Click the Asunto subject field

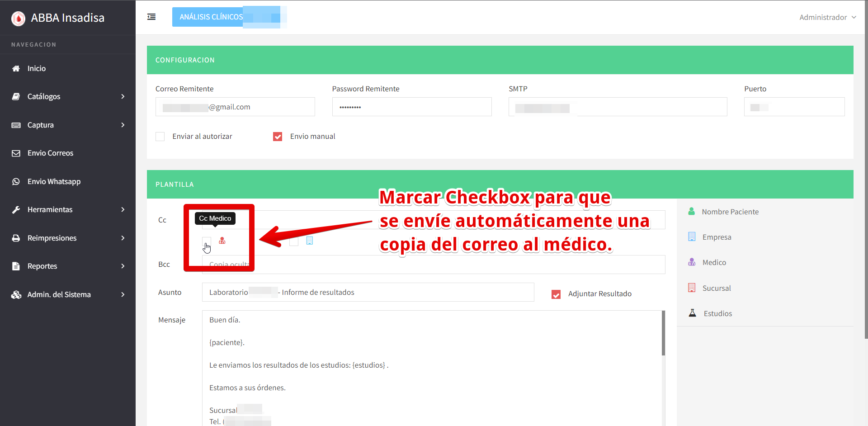(368, 292)
